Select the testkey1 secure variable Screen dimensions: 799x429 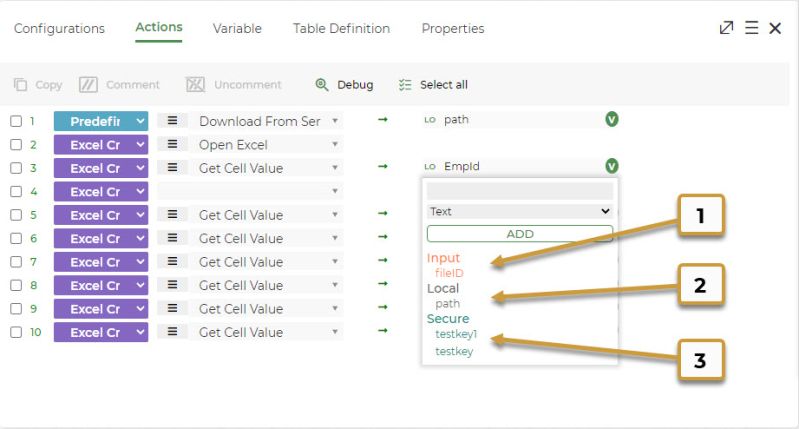(x=456, y=334)
